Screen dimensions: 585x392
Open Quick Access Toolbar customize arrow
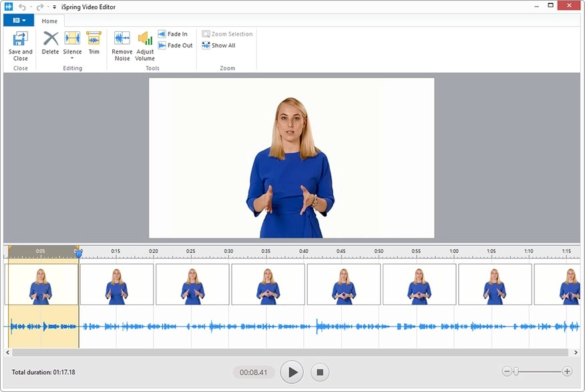55,7
